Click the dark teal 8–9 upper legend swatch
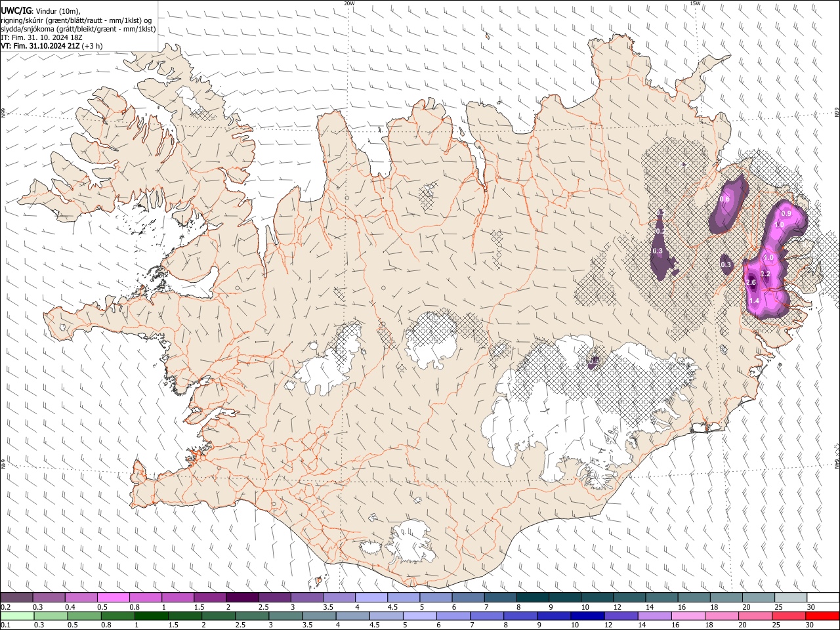 533,597
